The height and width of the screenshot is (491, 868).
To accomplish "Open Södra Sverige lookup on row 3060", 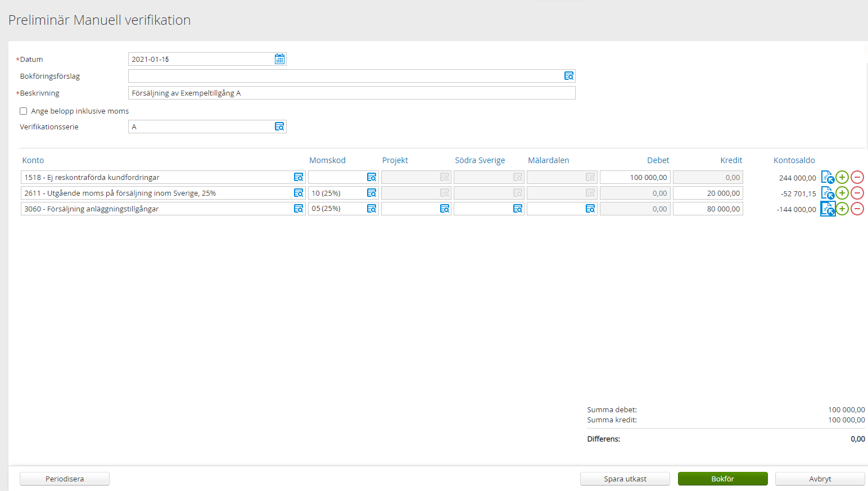I will [517, 209].
